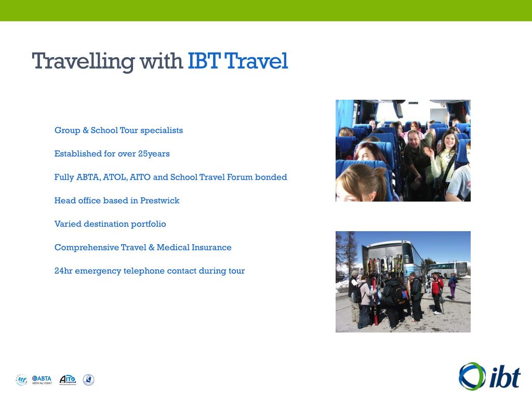Click the ibt company logo
The image size is (532, 399).
click(x=489, y=376)
